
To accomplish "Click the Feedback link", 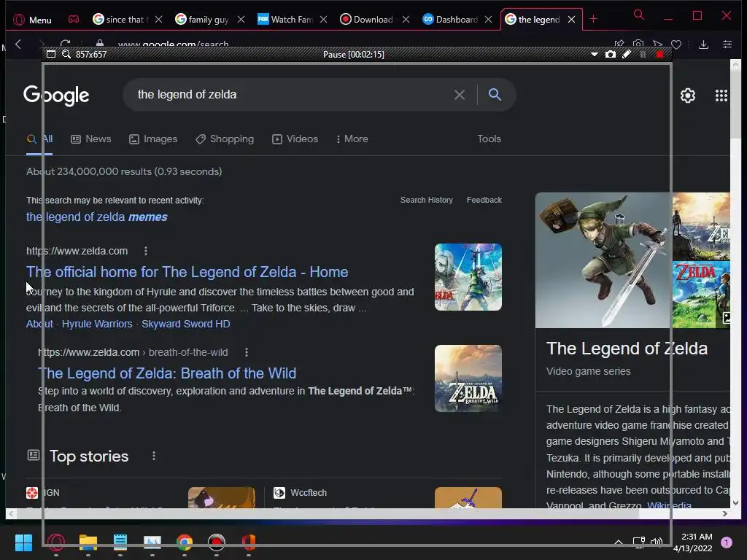I will [x=484, y=200].
